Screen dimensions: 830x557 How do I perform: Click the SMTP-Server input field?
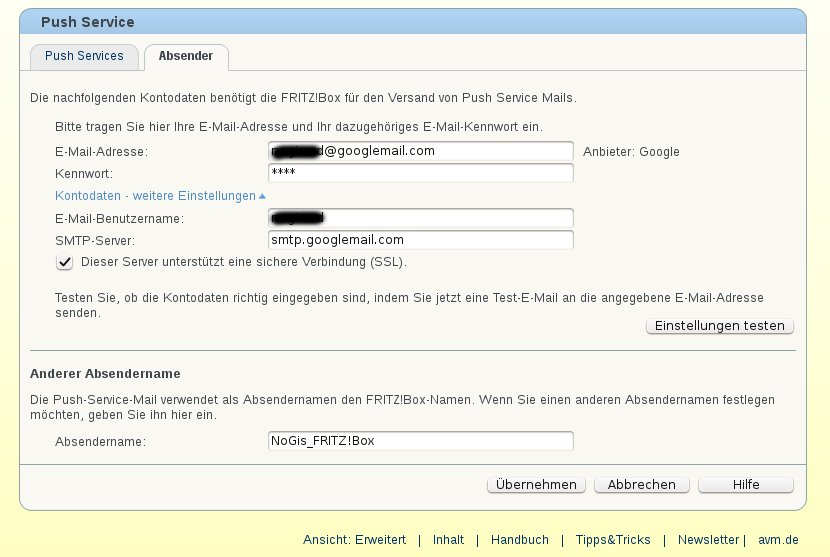click(420, 240)
